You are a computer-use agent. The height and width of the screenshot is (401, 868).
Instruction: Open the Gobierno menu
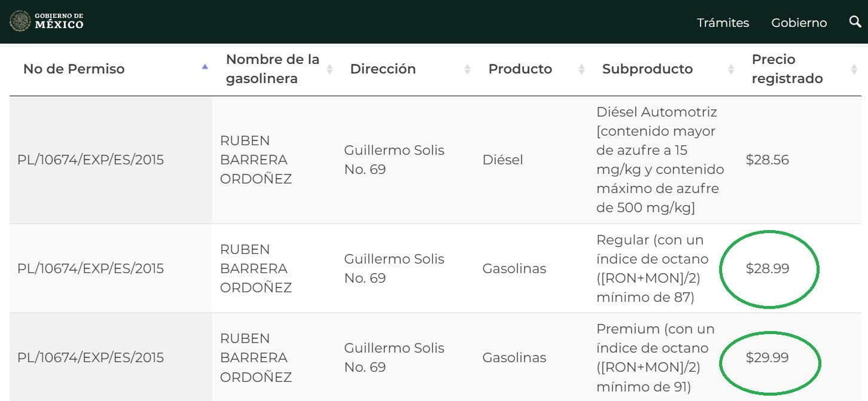(799, 23)
